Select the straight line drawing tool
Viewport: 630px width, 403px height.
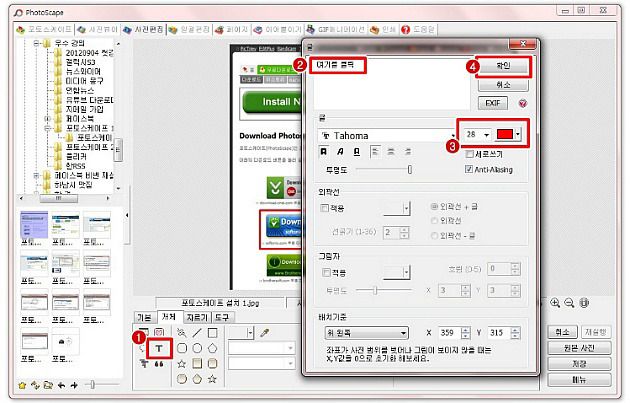(197, 333)
